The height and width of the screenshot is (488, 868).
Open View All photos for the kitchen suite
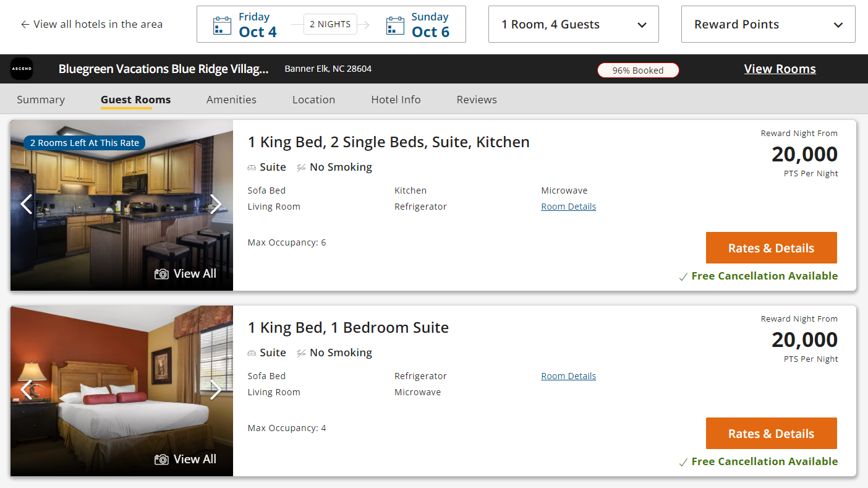tap(185, 273)
